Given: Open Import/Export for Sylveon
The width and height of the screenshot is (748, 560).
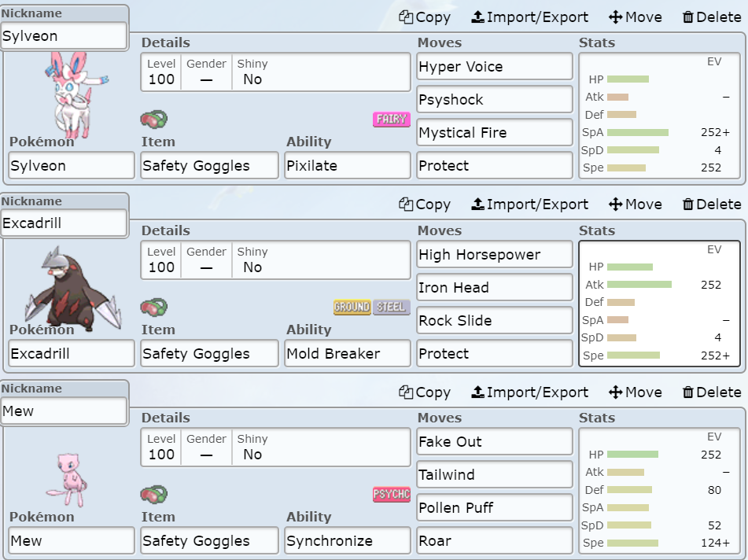Looking at the screenshot, I should 529,17.
